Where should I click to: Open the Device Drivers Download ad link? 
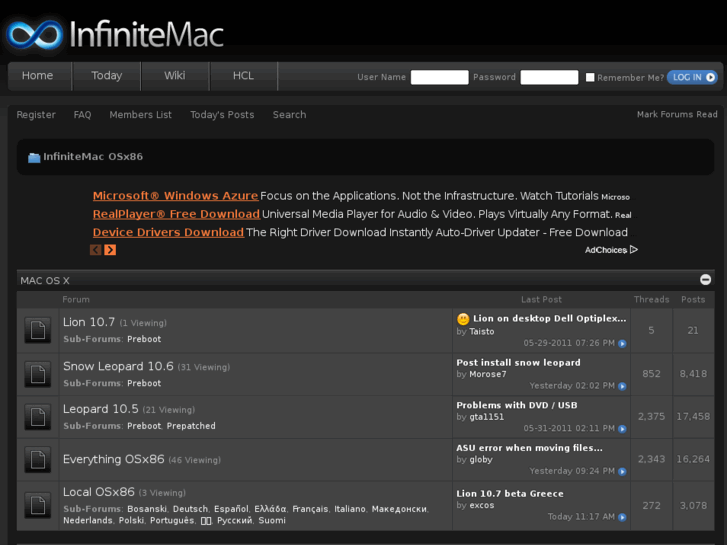pyautogui.click(x=168, y=232)
